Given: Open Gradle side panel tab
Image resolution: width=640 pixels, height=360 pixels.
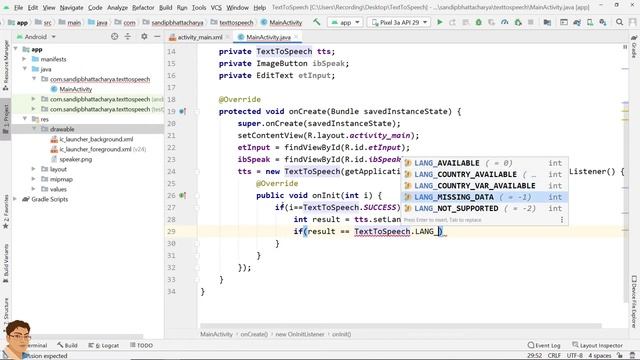Looking at the screenshot, I should (x=634, y=47).
